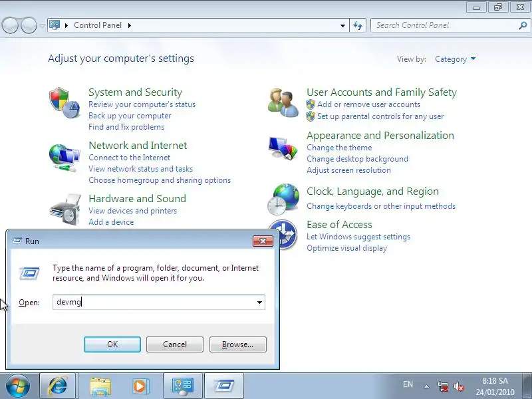Click network status tray icon
This screenshot has height=399, width=532.
tap(442, 386)
